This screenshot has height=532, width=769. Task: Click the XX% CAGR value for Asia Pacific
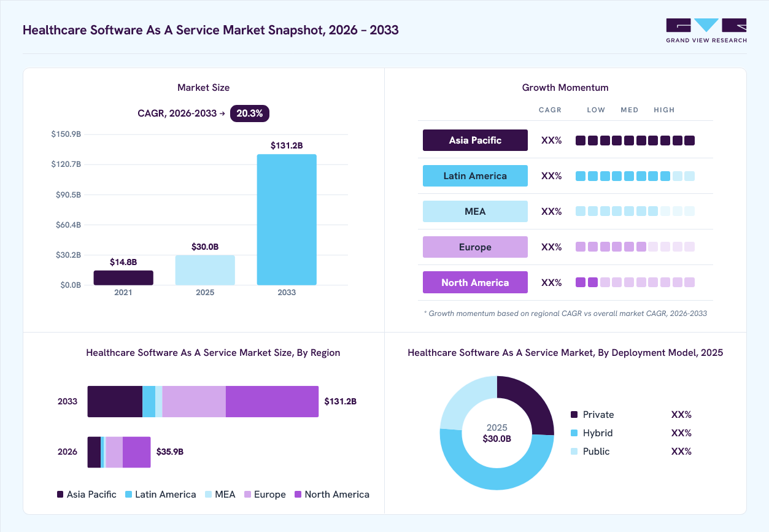551,141
